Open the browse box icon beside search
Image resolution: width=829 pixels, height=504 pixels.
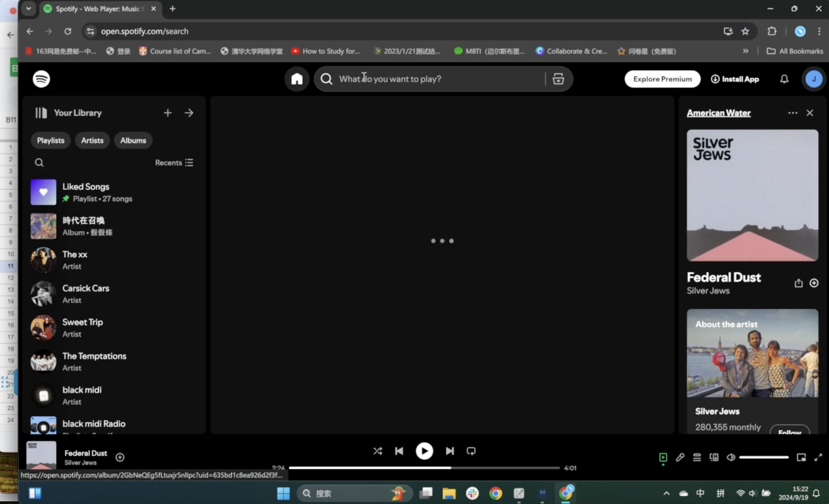pos(558,79)
